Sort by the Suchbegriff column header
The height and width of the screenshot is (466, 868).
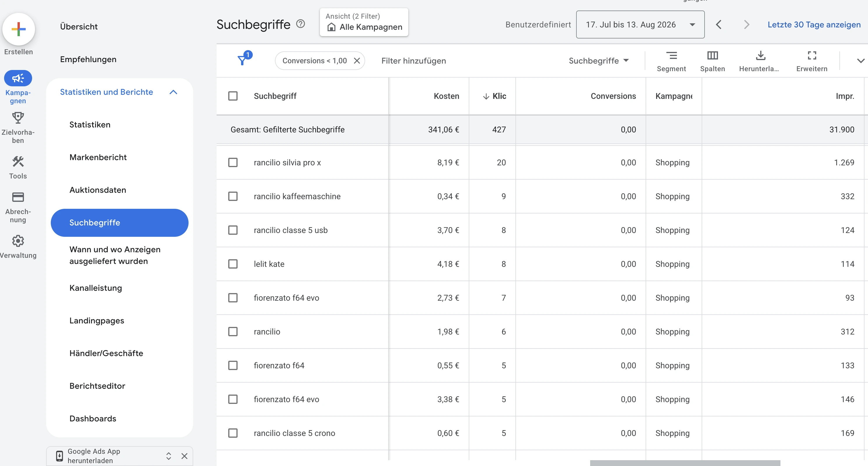(x=275, y=96)
